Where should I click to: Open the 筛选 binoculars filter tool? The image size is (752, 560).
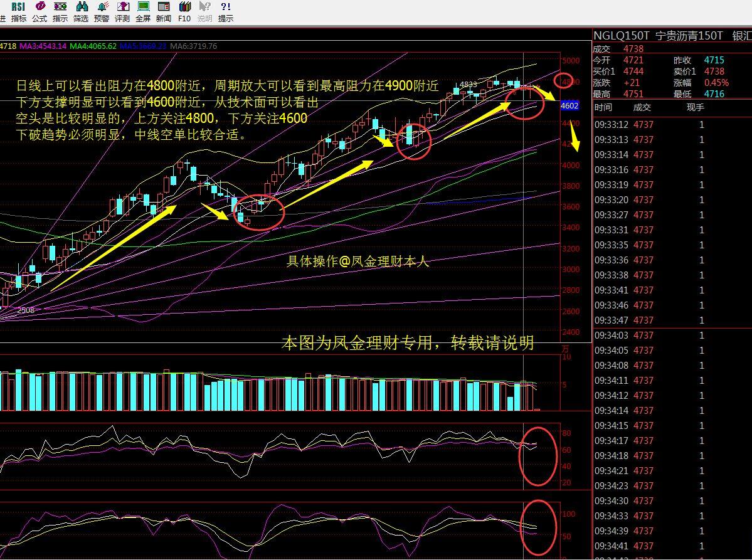click(81, 11)
